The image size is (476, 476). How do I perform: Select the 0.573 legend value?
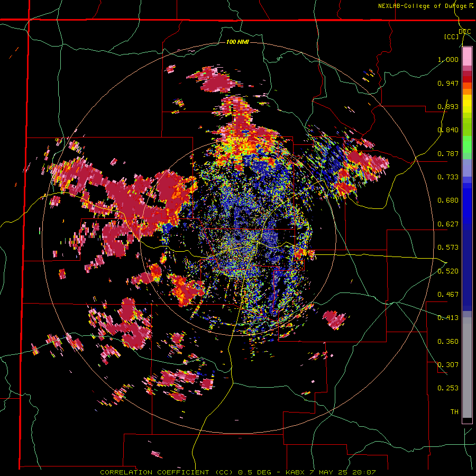[x=448, y=248]
